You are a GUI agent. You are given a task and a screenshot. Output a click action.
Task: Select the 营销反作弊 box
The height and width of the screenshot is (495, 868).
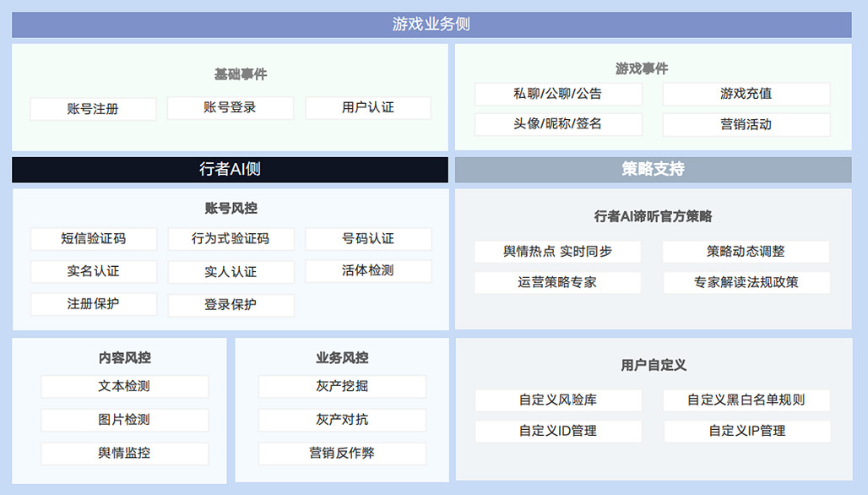(341, 454)
